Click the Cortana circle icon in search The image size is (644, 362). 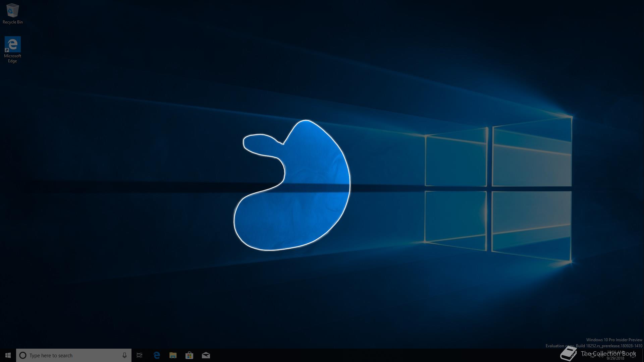[23, 355]
